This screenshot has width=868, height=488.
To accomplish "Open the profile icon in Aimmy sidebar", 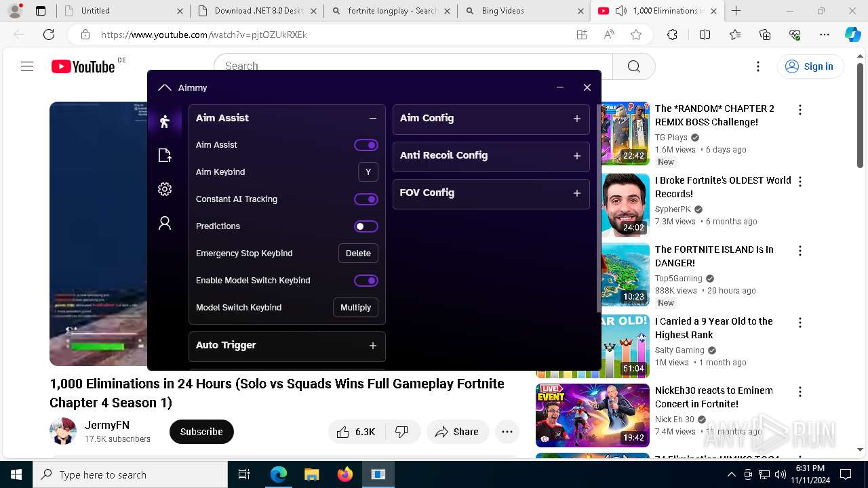I will 164,223.
